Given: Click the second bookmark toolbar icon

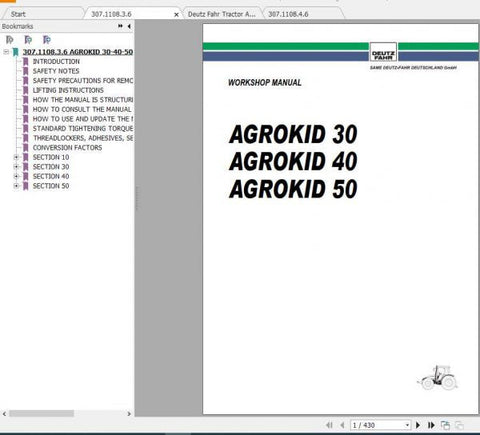Looking at the screenshot, I should [28, 40].
